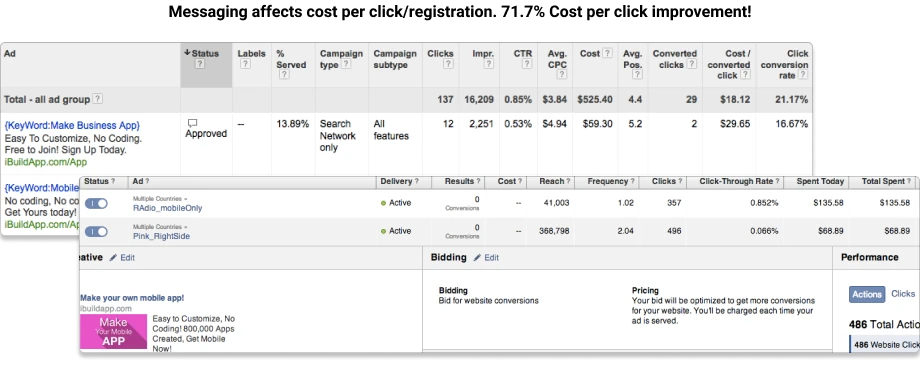920x380 pixels.
Task: Click the Frequency column header
Action: tap(608, 182)
